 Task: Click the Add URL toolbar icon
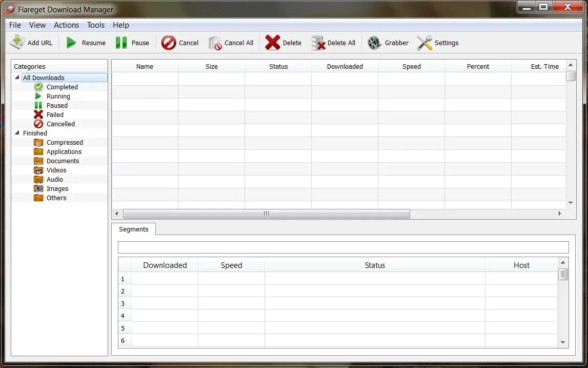click(17, 43)
